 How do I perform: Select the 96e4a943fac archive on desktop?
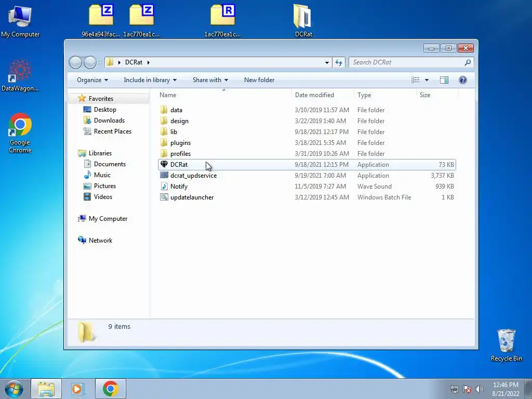(x=101, y=20)
